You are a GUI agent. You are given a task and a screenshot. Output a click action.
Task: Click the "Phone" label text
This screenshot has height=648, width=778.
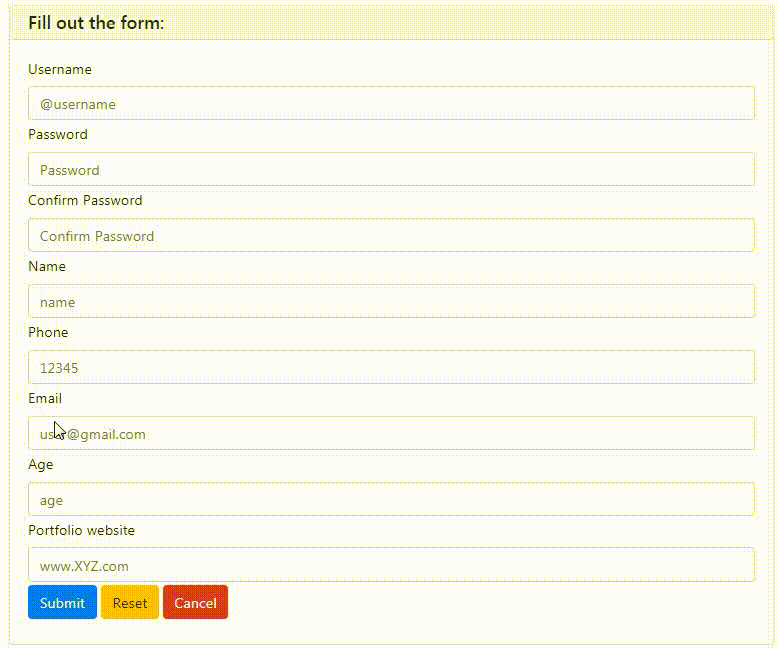click(48, 333)
